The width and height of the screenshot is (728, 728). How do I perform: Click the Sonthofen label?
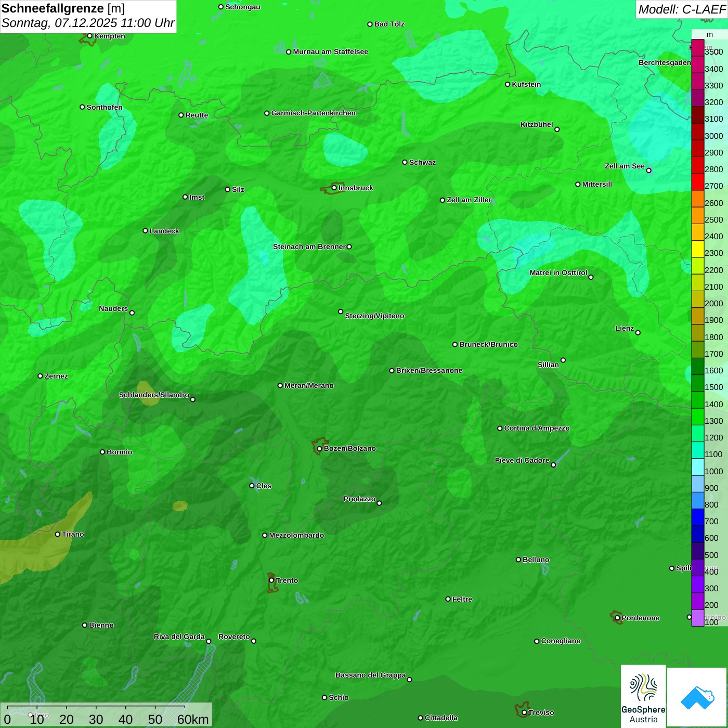point(105,108)
